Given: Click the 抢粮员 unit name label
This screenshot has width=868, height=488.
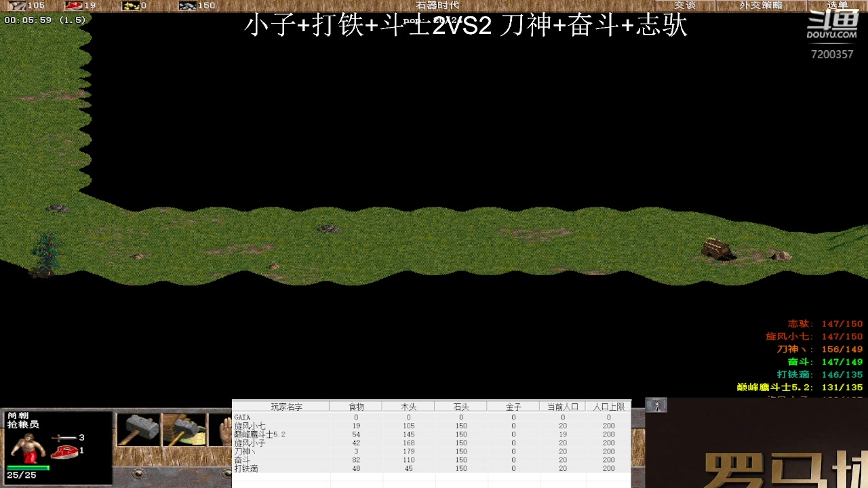Looking at the screenshot, I should coord(23,424).
